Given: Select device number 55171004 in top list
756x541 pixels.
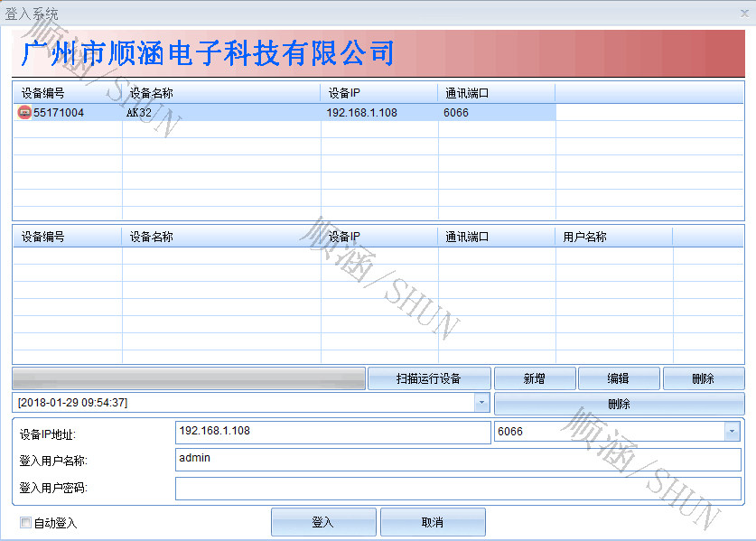Looking at the screenshot, I should point(59,112).
